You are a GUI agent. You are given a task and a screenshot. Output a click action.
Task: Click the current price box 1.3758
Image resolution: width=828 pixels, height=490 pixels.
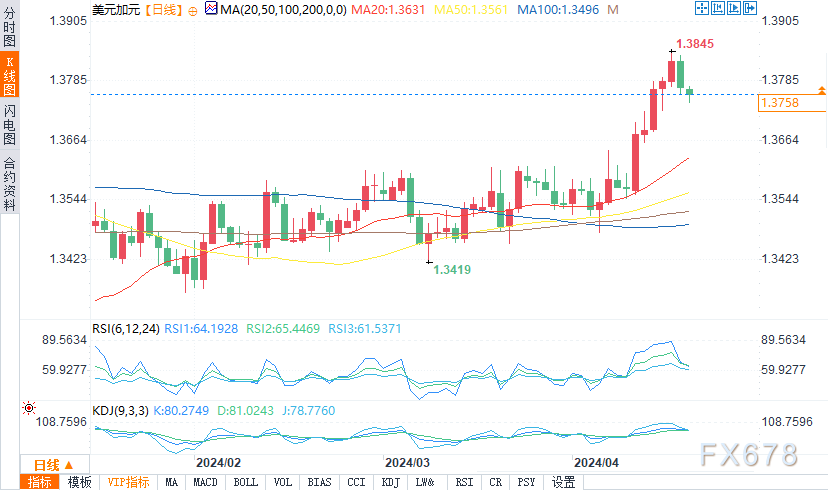pos(792,103)
